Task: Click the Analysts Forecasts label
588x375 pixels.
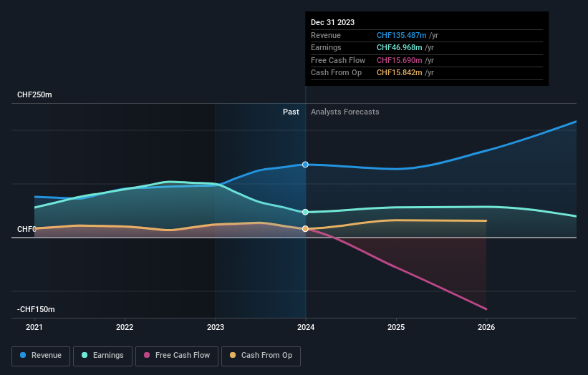Action: pos(345,112)
